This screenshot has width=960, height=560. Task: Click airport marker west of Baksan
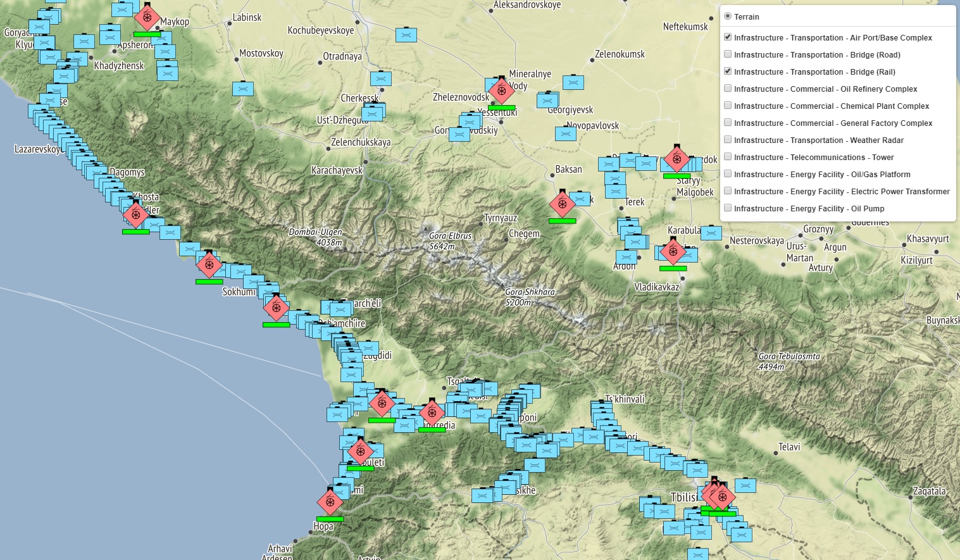point(562,204)
